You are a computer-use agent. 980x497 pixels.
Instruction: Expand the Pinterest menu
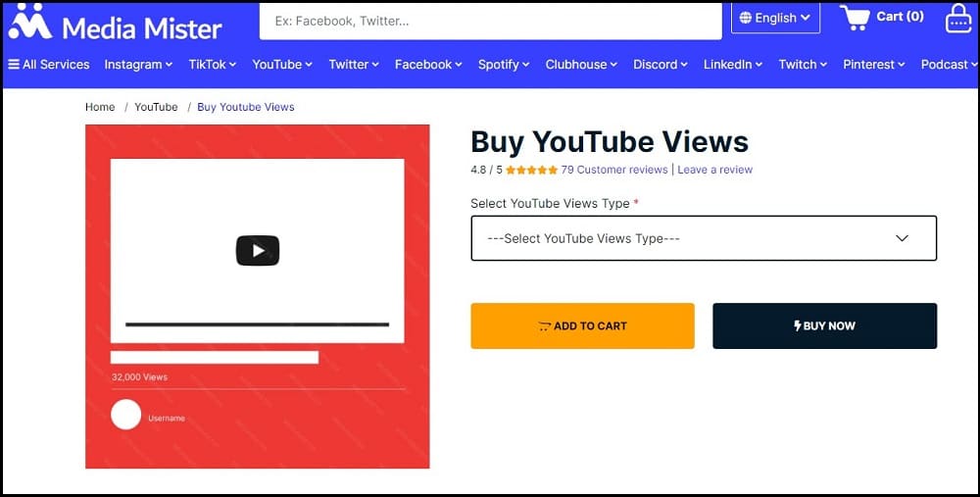(874, 65)
